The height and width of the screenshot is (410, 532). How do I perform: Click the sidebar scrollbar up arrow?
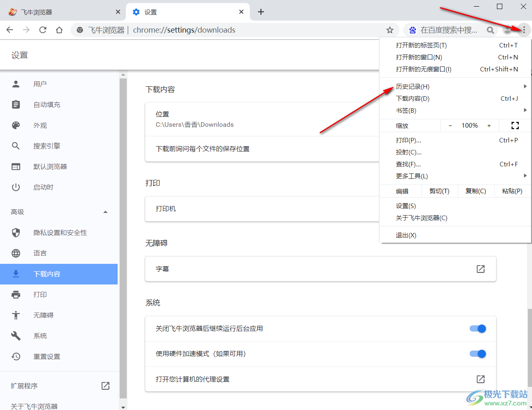click(123, 75)
